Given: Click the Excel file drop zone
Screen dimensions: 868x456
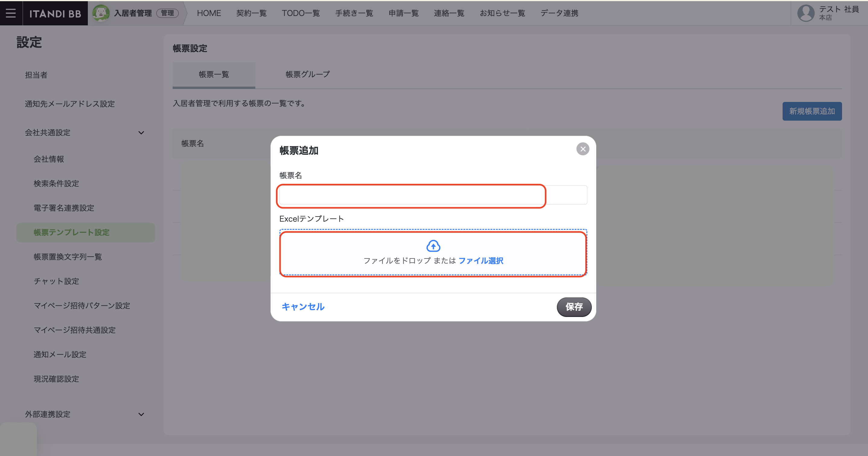Looking at the screenshot, I should click(x=433, y=253).
